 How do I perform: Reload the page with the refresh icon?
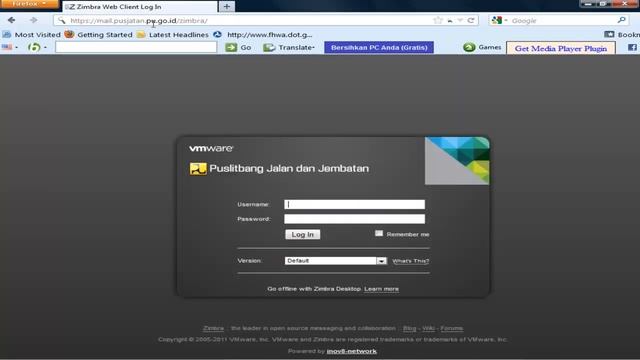pos(471,20)
